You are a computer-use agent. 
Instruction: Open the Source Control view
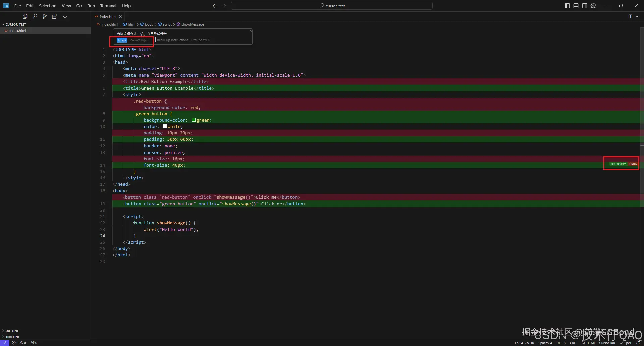(45, 16)
